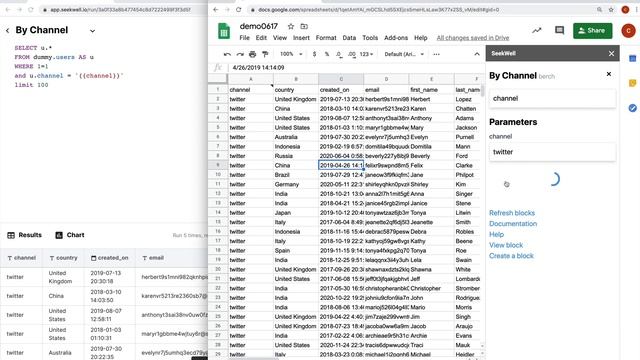Switch to the Results tab in SeekWell
Viewport: 640px width, 360px height.
coord(24,235)
